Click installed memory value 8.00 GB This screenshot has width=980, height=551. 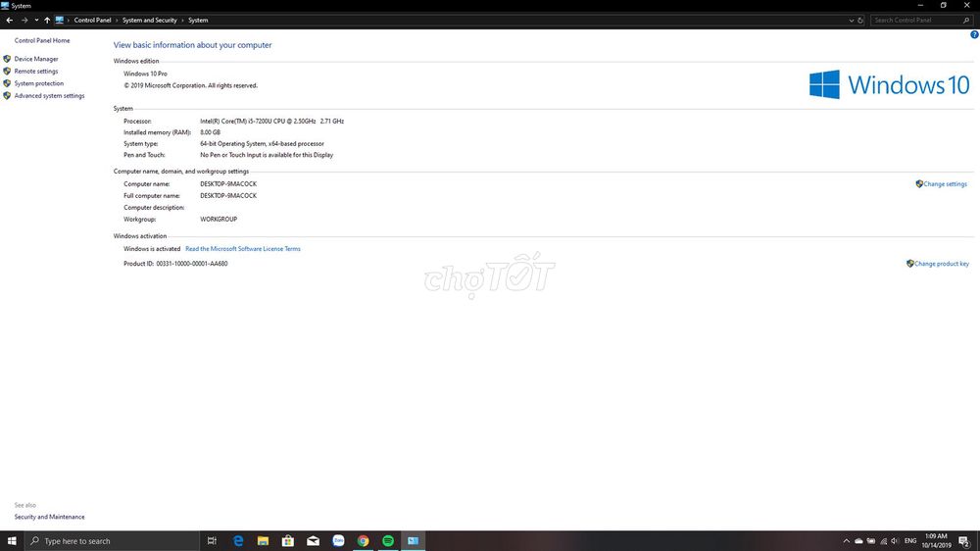pos(210,132)
